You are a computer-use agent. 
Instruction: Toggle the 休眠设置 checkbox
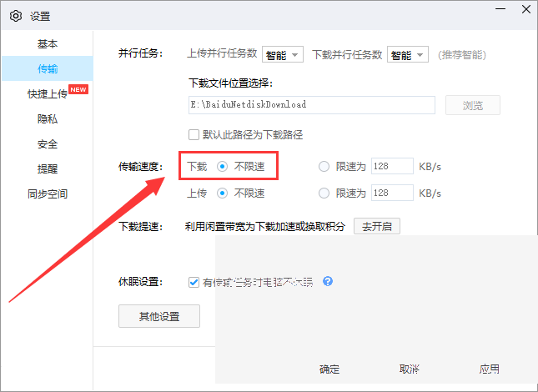click(x=194, y=282)
